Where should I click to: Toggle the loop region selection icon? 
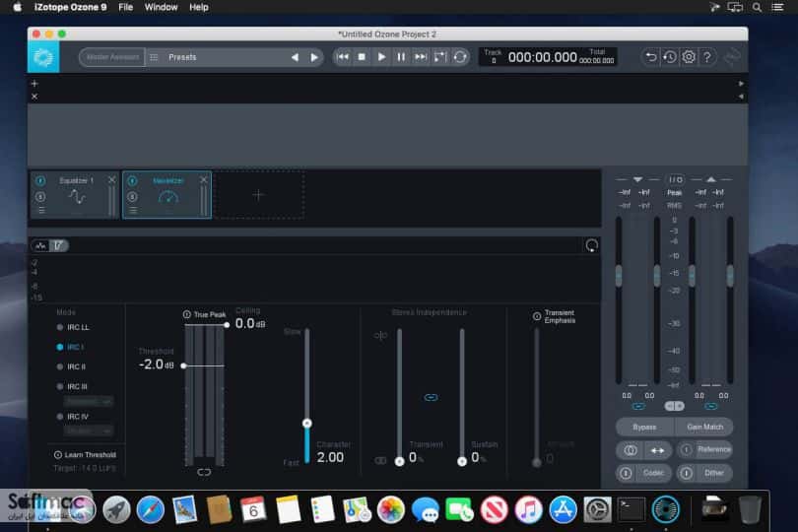440,57
